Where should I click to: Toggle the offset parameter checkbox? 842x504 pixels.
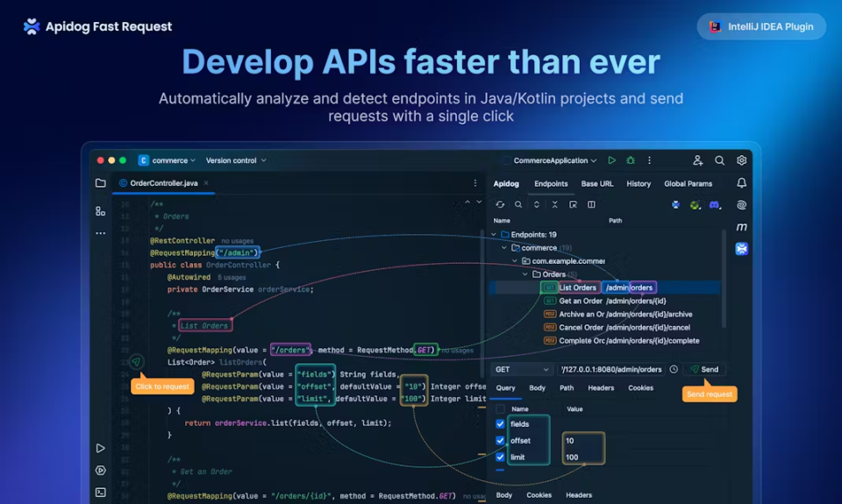pyautogui.click(x=500, y=441)
